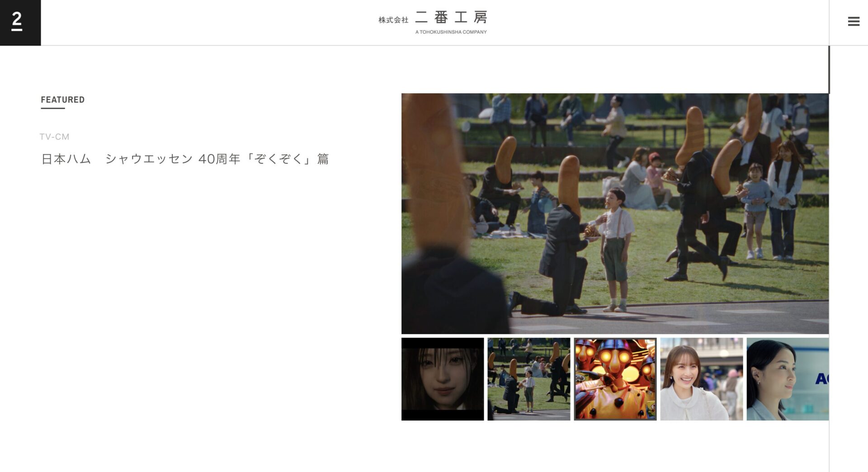Click the black number 2 logo
Image resolution: width=868 pixels, height=472 pixels.
pos(20,23)
